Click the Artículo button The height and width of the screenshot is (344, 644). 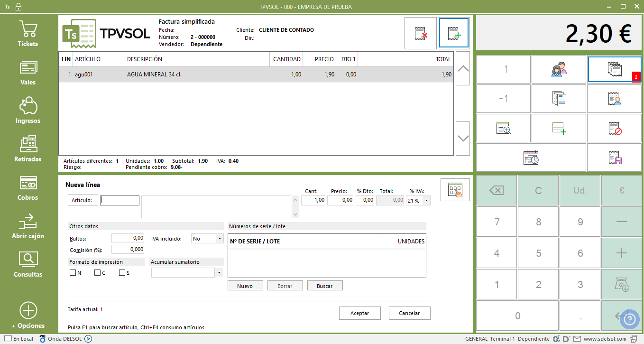tap(83, 200)
